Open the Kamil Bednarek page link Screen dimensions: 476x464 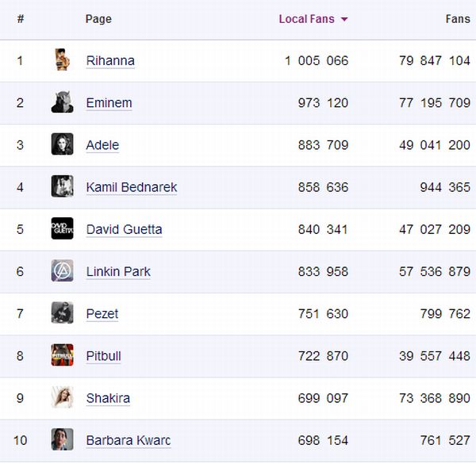pyautogui.click(x=131, y=187)
